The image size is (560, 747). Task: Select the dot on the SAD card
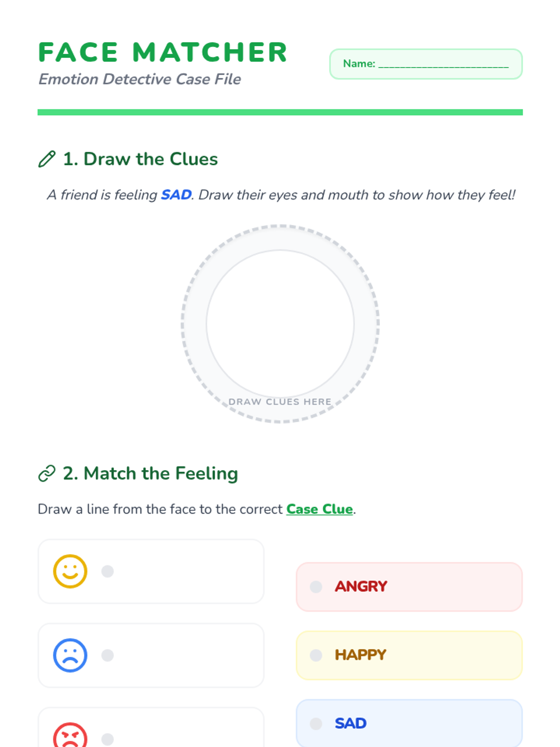(316, 724)
